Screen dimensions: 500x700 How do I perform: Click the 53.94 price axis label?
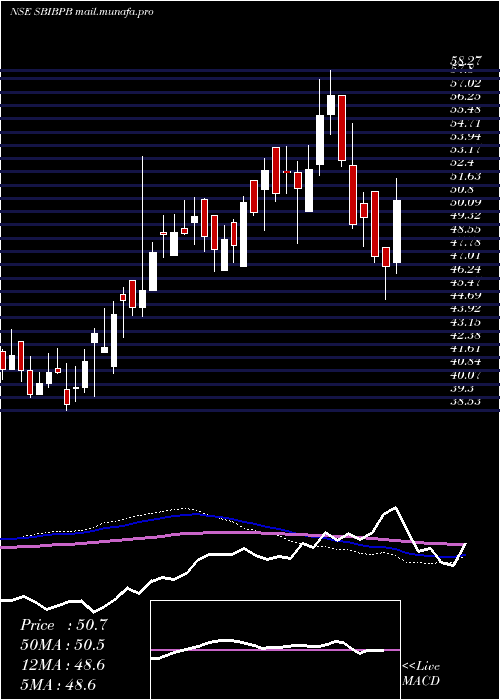coord(464,136)
